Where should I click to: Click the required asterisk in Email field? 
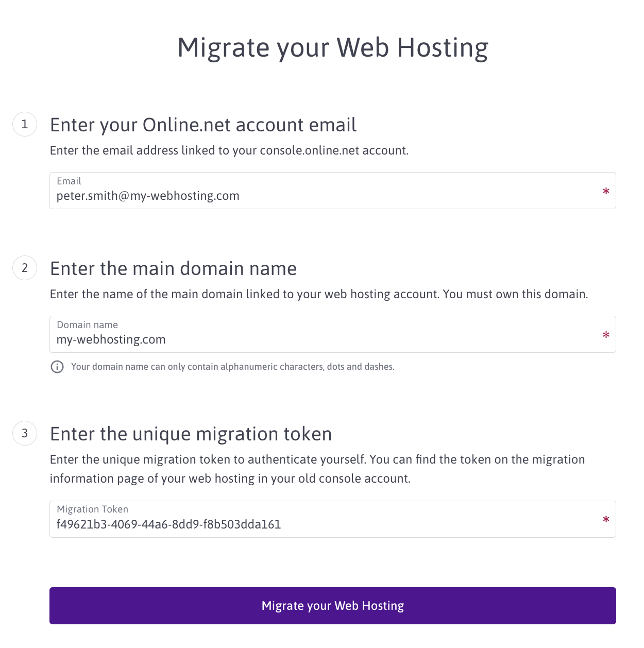pos(606,192)
